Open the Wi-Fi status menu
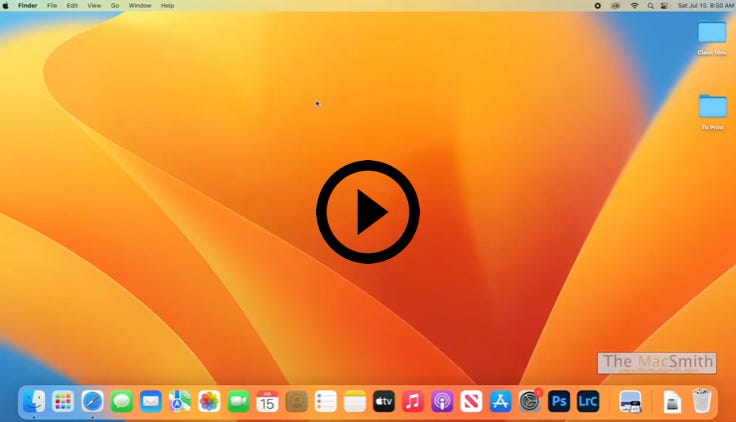This screenshot has width=736, height=422. (634, 6)
